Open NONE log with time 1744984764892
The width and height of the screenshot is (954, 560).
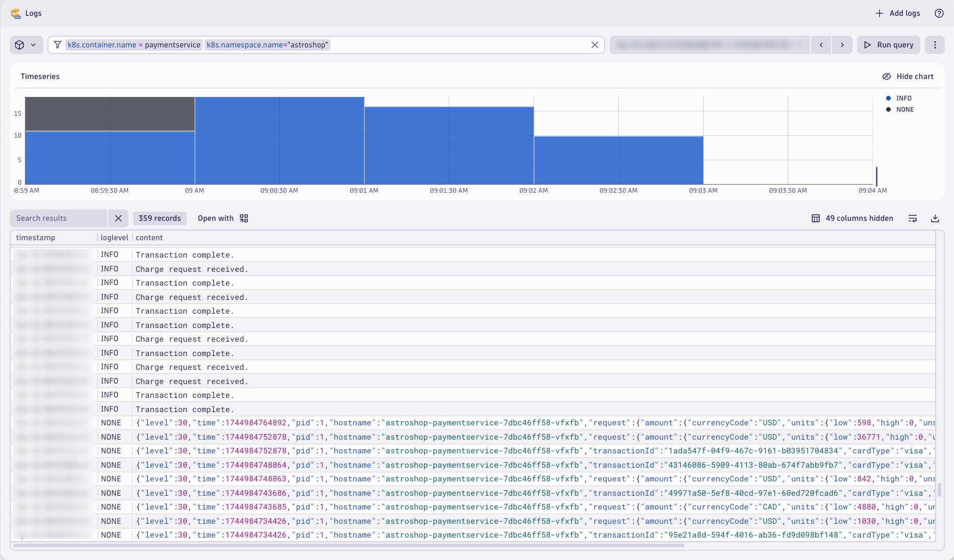coord(473,423)
